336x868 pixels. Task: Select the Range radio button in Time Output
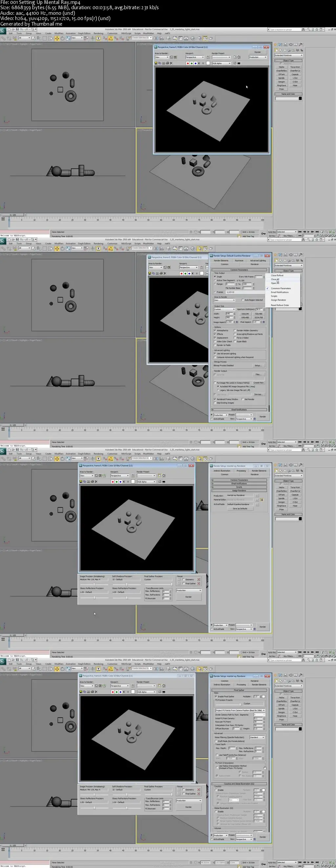click(215, 284)
